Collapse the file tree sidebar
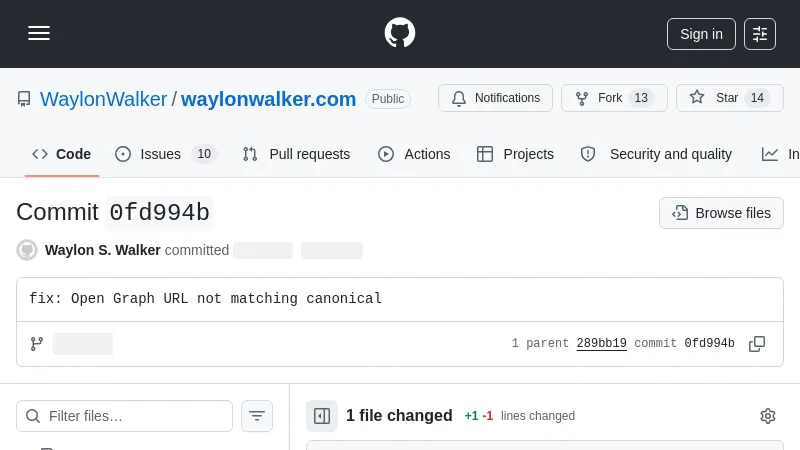Viewport: 800px width, 450px height. 322,416
